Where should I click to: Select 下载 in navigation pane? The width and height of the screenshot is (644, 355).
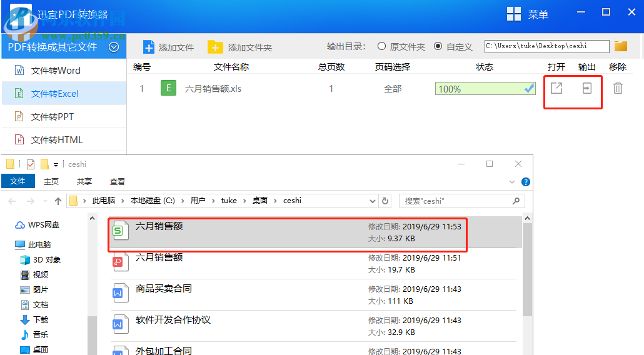click(34, 319)
